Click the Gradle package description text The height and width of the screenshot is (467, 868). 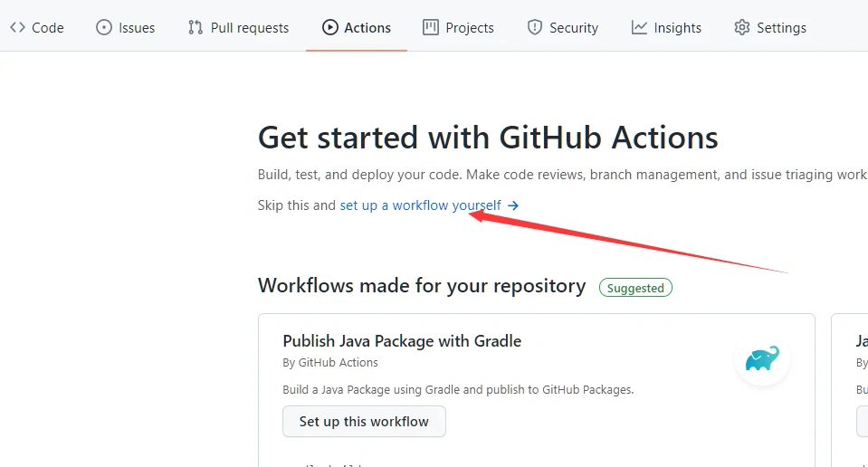click(458, 390)
